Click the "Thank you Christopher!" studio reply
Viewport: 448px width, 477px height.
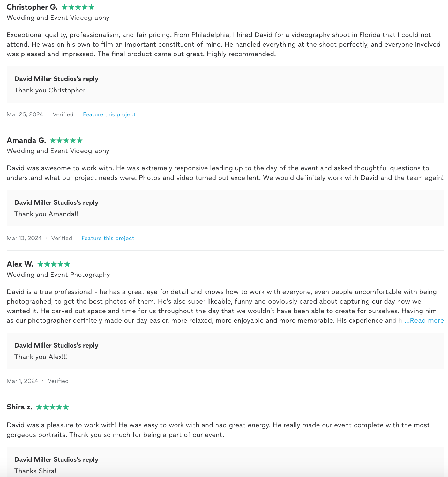51,90
